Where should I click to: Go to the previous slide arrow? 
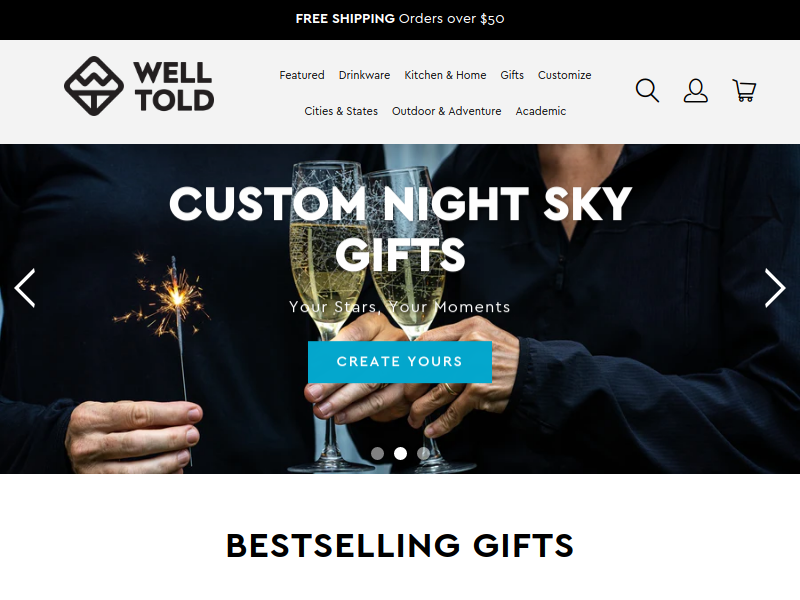click(24, 288)
